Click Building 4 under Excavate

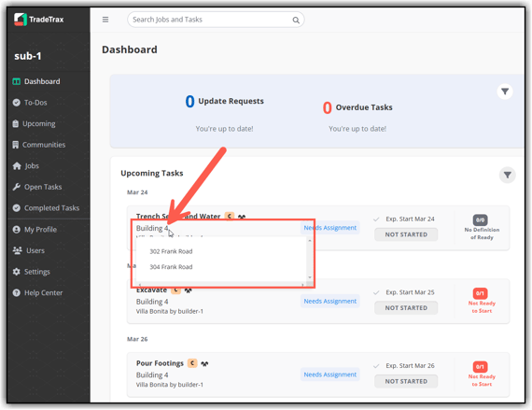tap(152, 302)
